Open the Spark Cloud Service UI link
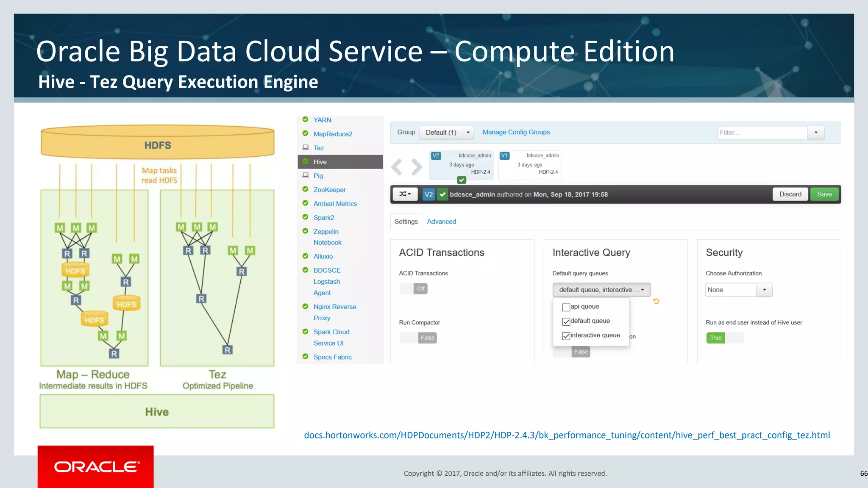 [331, 338]
